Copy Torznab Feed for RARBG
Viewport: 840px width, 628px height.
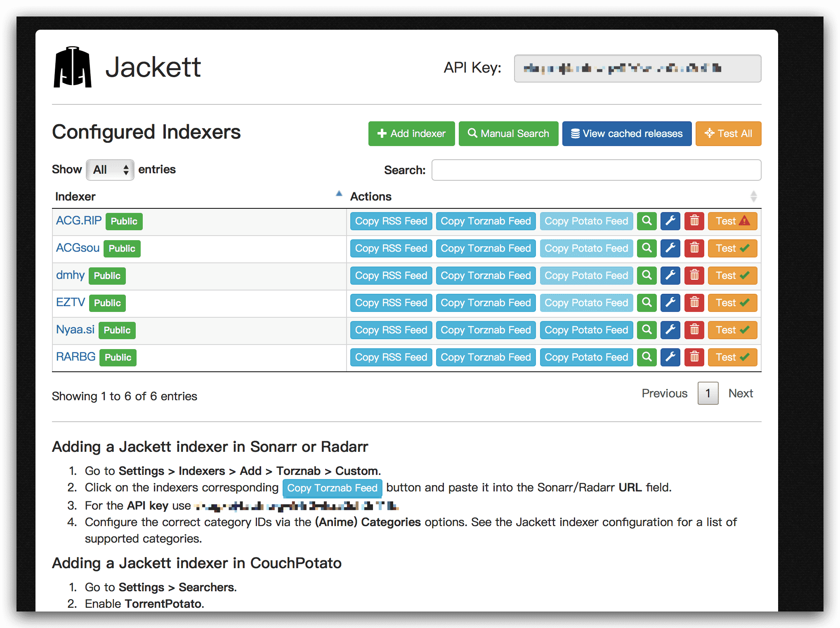(486, 357)
